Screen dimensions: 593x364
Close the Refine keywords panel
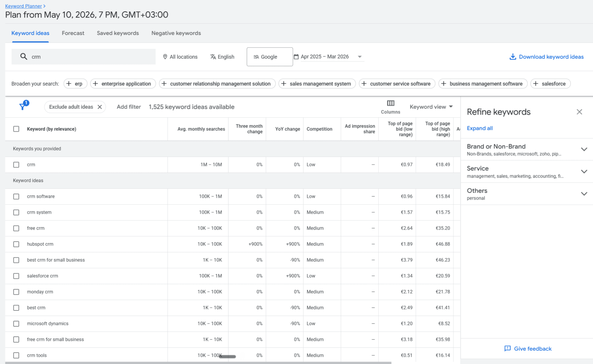point(579,112)
